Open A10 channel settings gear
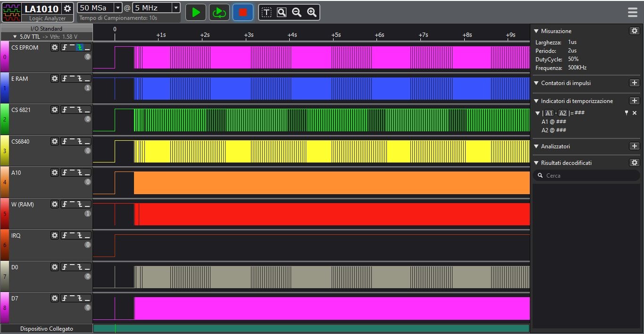Image resolution: width=644 pixels, height=334 pixels. click(x=55, y=172)
